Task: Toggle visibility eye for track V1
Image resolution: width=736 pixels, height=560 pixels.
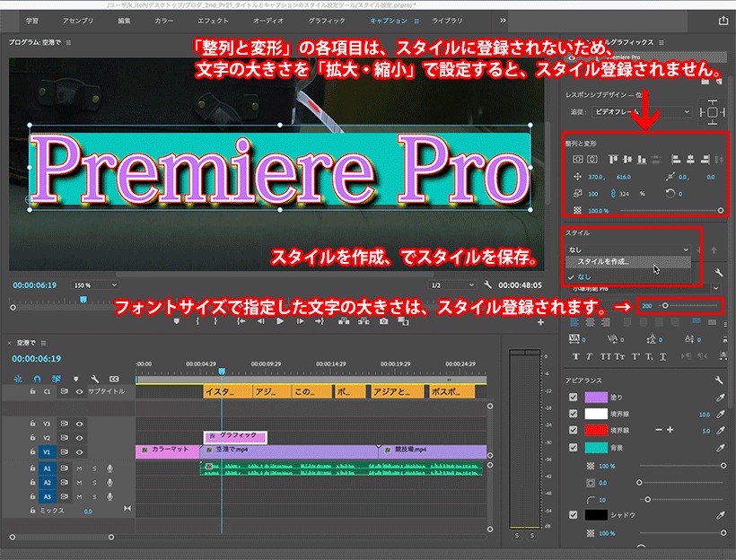Action: [x=79, y=452]
